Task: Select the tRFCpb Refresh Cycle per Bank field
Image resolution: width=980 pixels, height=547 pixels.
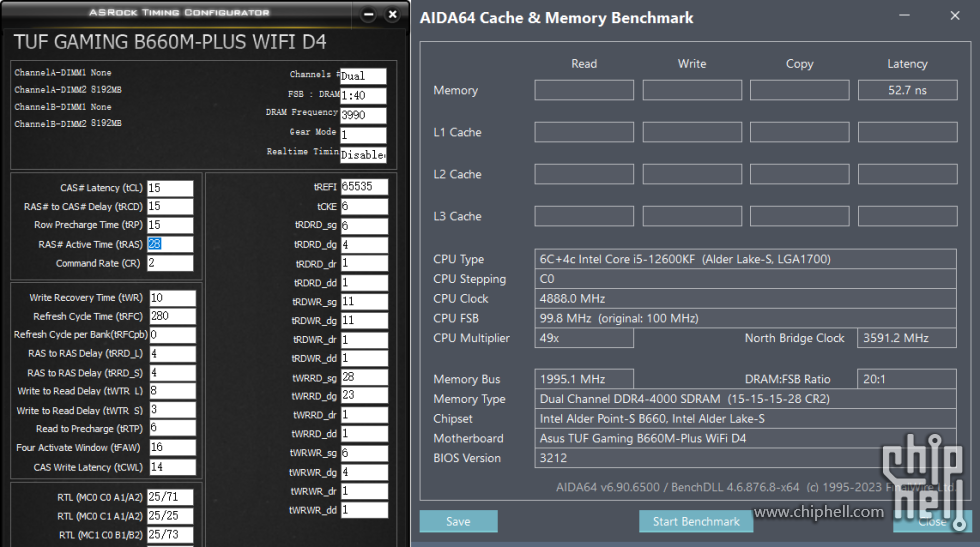Action: pos(172,335)
